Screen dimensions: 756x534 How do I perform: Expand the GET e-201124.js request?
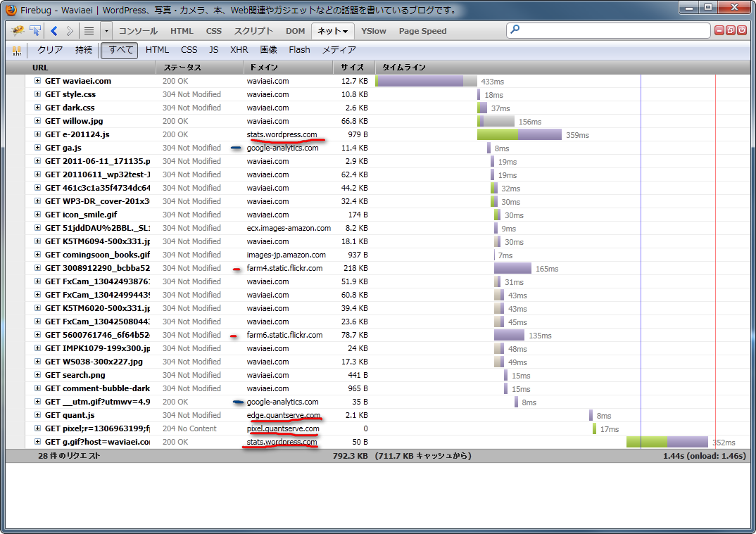point(37,134)
